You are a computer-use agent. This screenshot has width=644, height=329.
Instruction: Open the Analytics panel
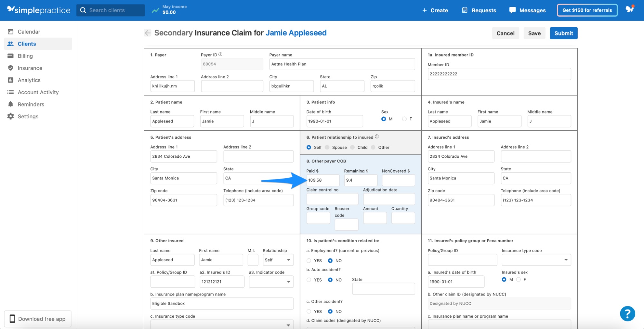pyautogui.click(x=29, y=80)
